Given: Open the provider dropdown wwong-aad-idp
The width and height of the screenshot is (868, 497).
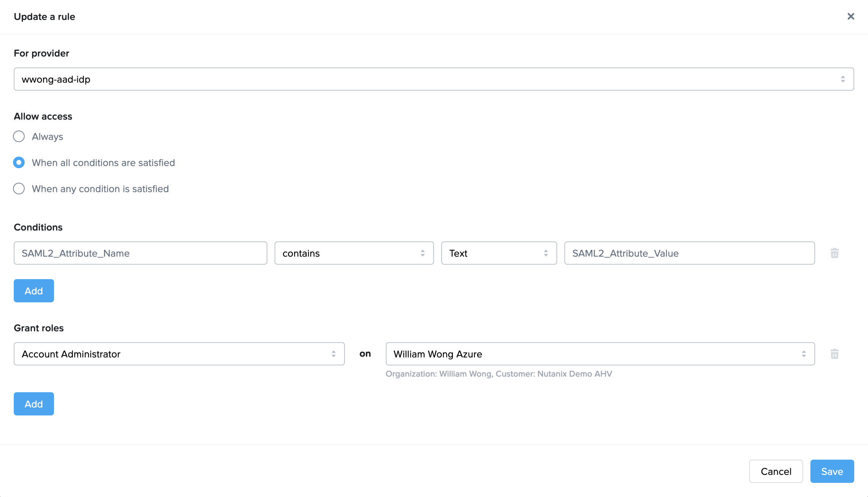Looking at the screenshot, I should point(433,79).
